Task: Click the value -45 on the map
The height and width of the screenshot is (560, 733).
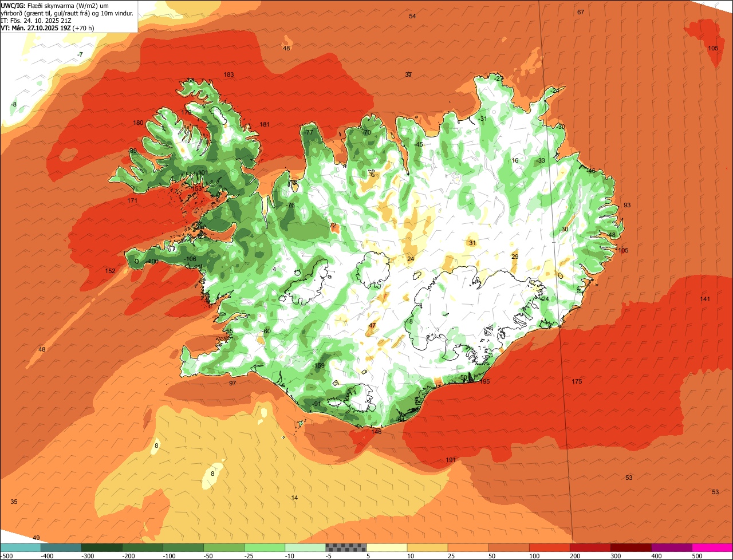Action: tap(419, 145)
